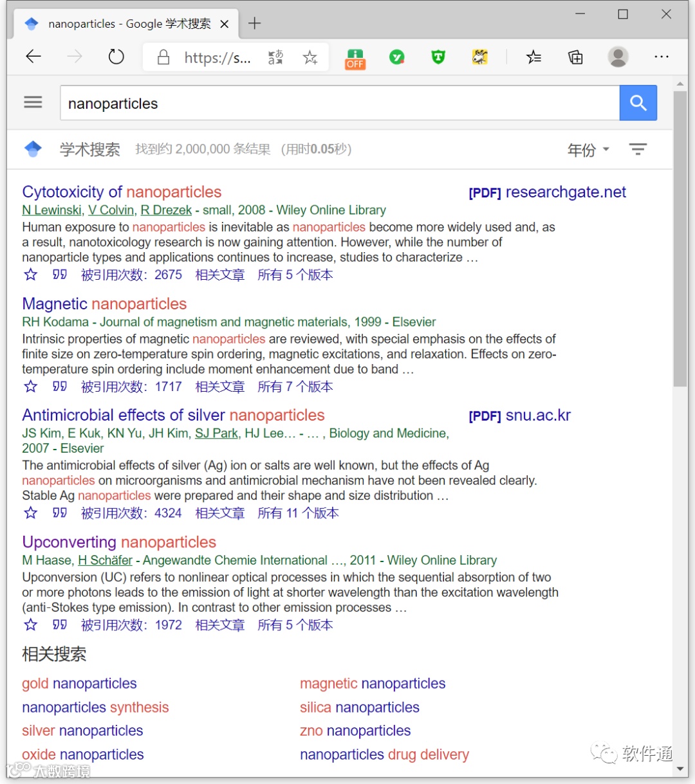Open the filter options icon
This screenshot has width=695, height=784.
point(638,149)
